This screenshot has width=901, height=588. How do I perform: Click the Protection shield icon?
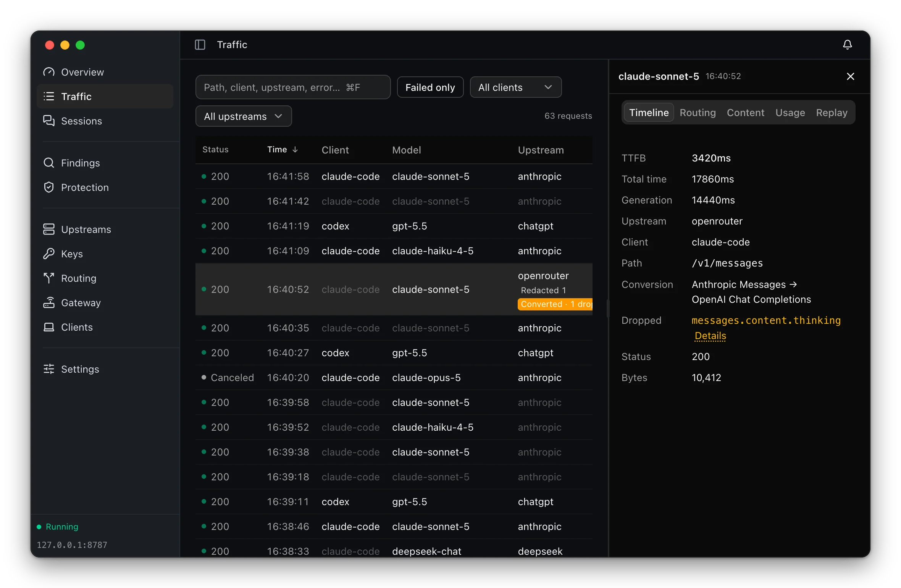click(x=49, y=187)
